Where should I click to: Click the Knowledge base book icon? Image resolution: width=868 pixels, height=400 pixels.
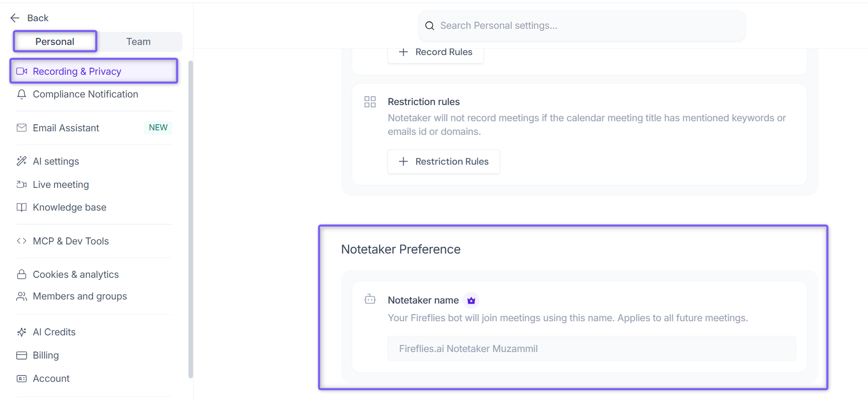(x=22, y=208)
